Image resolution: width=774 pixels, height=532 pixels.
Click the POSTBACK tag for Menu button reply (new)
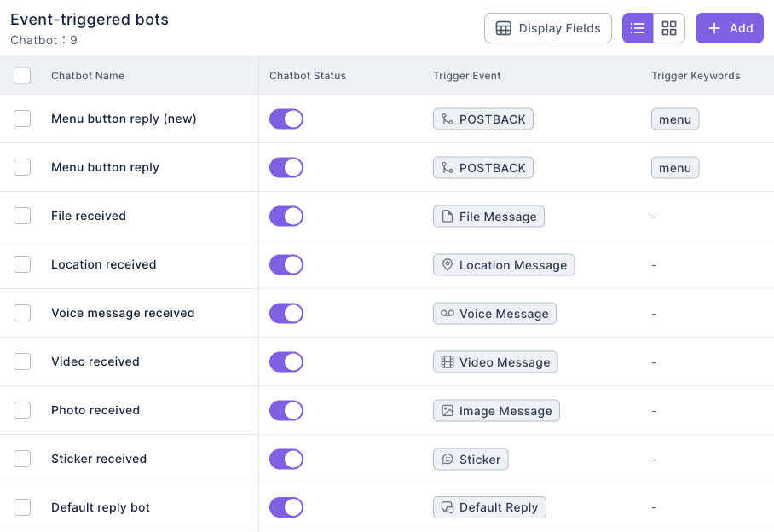point(483,119)
